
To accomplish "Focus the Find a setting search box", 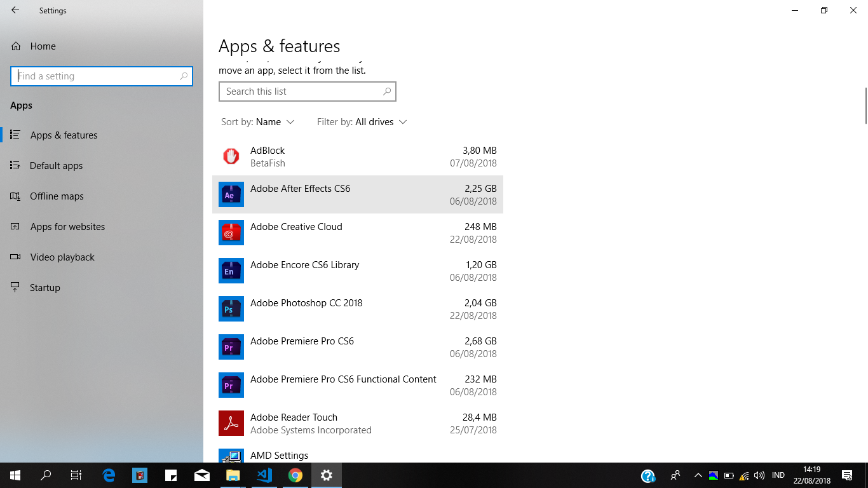I will (x=102, y=76).
